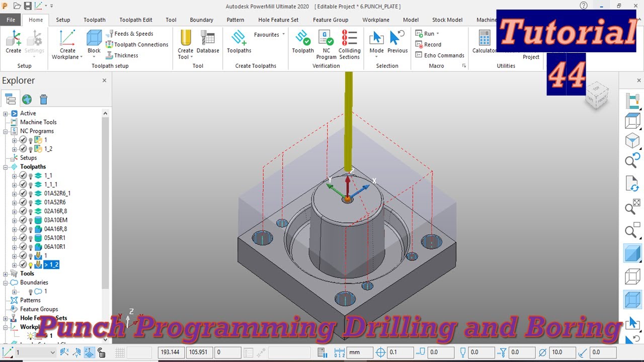Toggle light bulb for toolpath 06A10R1
Image resolution: width=644 pixels, height=362 pixels.
pyautogui.click(x=30, y=247)
